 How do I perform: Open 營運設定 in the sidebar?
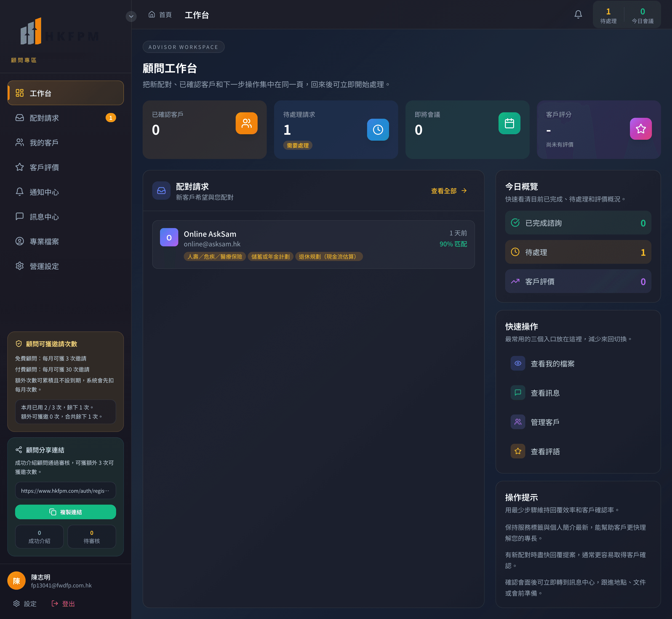(66, 266)
